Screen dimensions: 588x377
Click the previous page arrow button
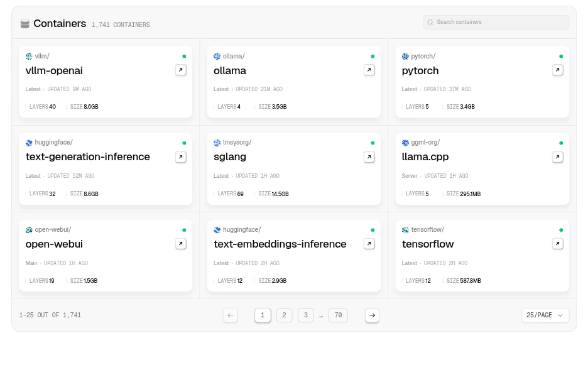[231, 315]
